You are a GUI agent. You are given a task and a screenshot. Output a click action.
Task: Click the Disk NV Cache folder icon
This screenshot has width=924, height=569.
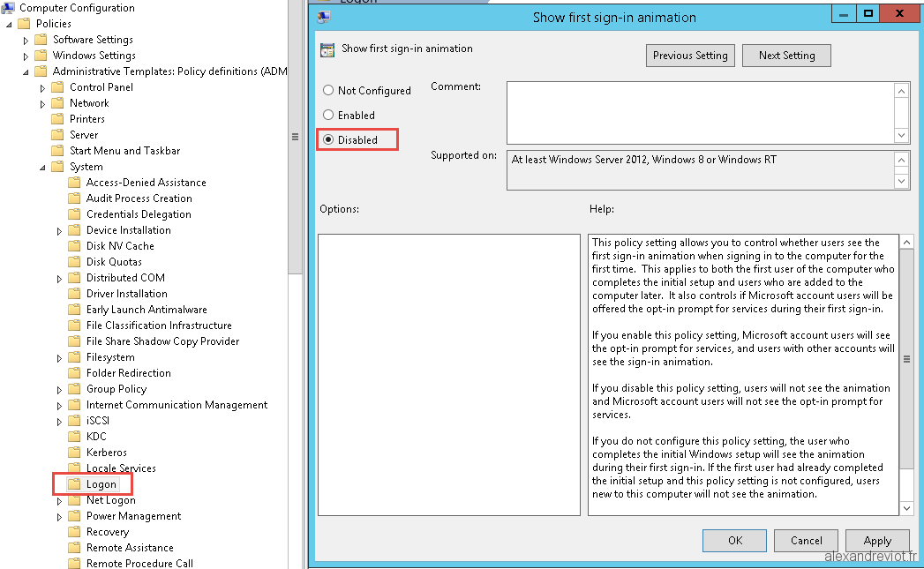tap(77, 245)
